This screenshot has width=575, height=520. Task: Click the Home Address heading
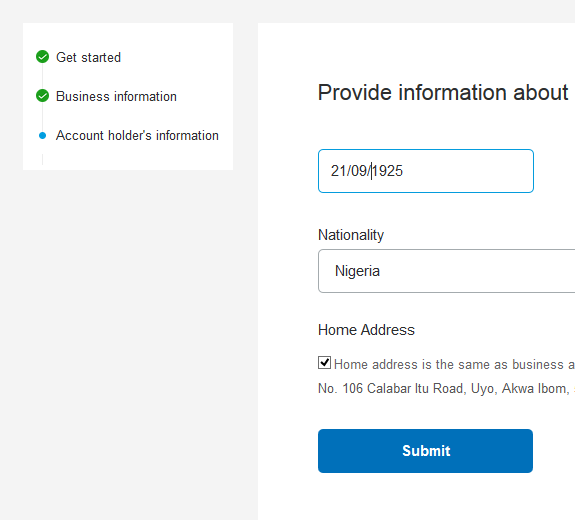366,330
